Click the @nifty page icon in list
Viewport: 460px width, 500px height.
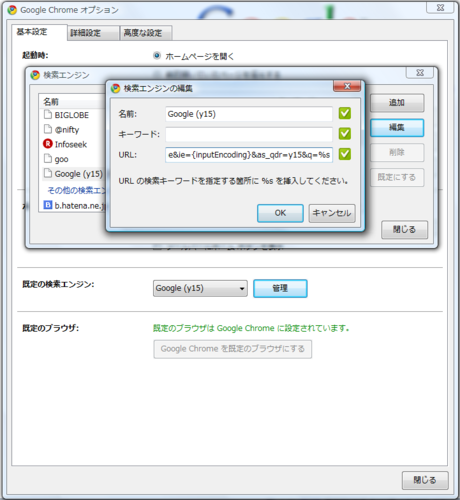point(48,129)
